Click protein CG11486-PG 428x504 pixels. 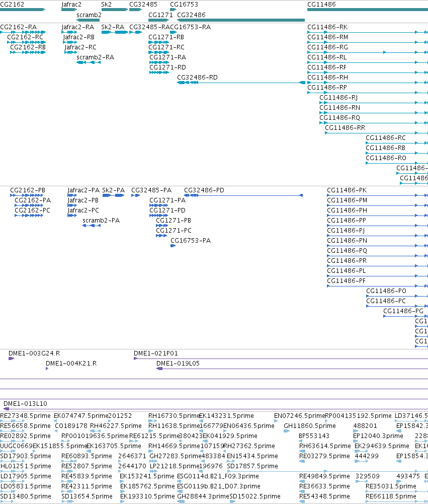click(403, 311)
